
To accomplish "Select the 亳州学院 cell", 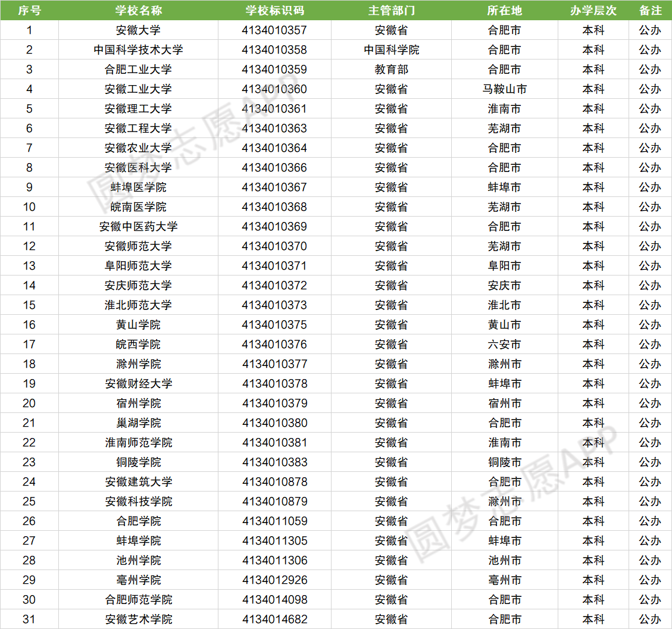I will point(139,580).
